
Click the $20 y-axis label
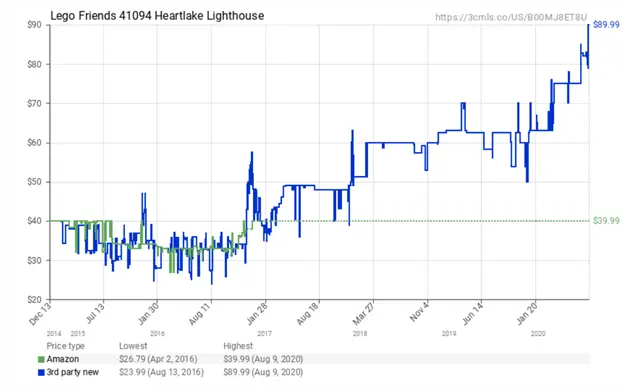(x=34, y=299)
